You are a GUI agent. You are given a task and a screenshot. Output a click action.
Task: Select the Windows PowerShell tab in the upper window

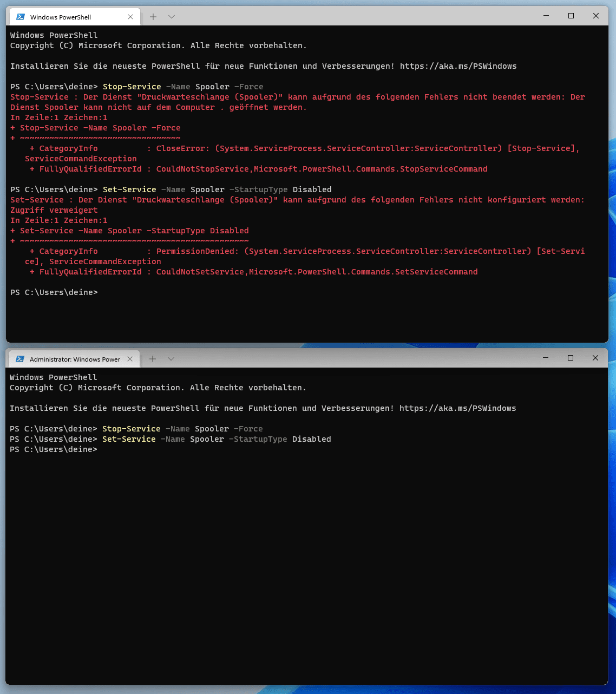pyautogui.click(x=75, y=17)
